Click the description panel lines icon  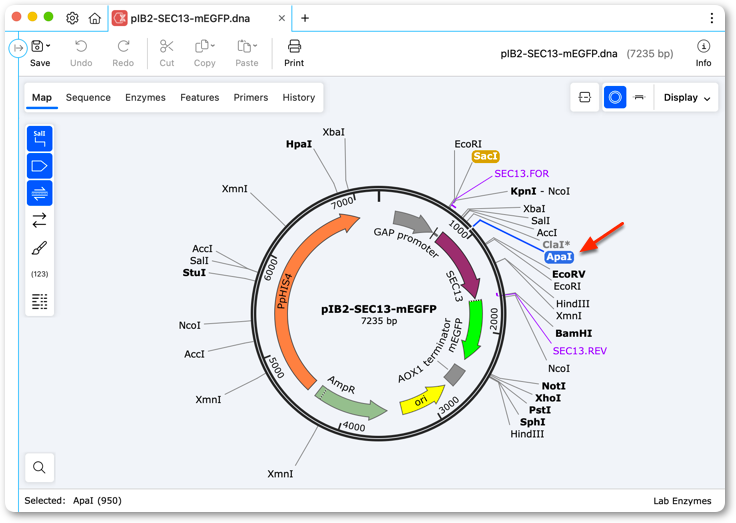click(x=39, y=301)
